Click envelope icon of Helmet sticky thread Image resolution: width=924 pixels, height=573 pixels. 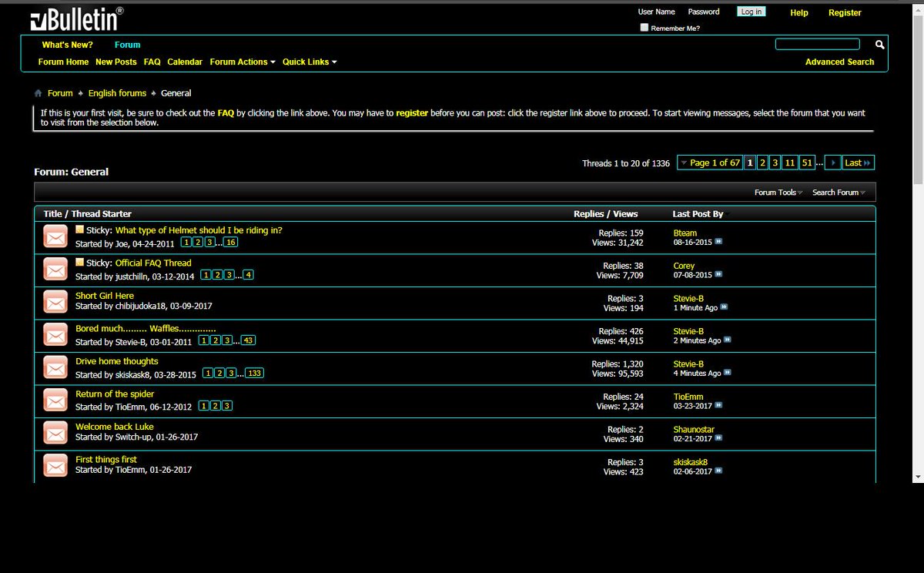[55, 237]
